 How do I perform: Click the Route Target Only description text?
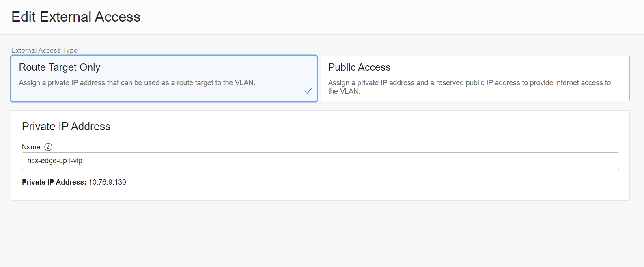click(x=137, y=83)
